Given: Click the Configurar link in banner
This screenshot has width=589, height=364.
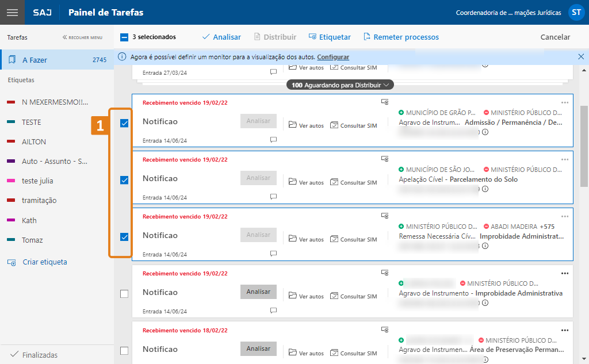Looking at the screenshot, I should coord(333,57).
